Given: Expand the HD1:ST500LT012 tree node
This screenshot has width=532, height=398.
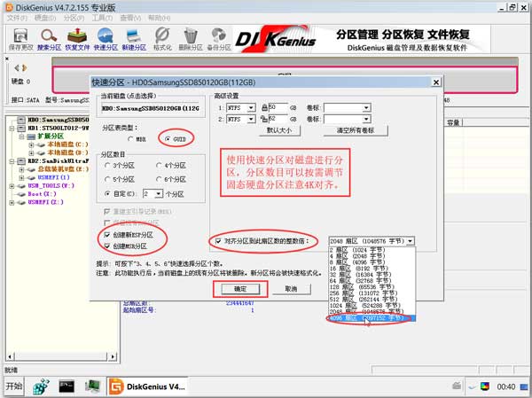Looking at the screenshot, I should tap(12, 129).
